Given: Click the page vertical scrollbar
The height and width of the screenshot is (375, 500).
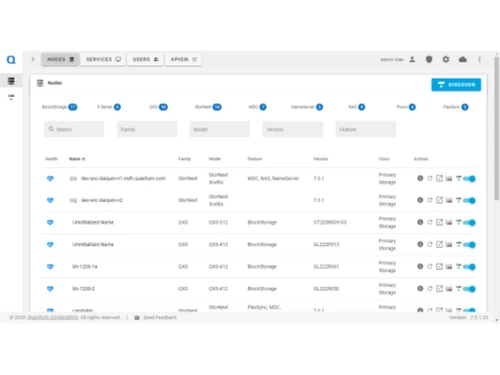Looking at the screenshot, I should [x=497, y=128].
